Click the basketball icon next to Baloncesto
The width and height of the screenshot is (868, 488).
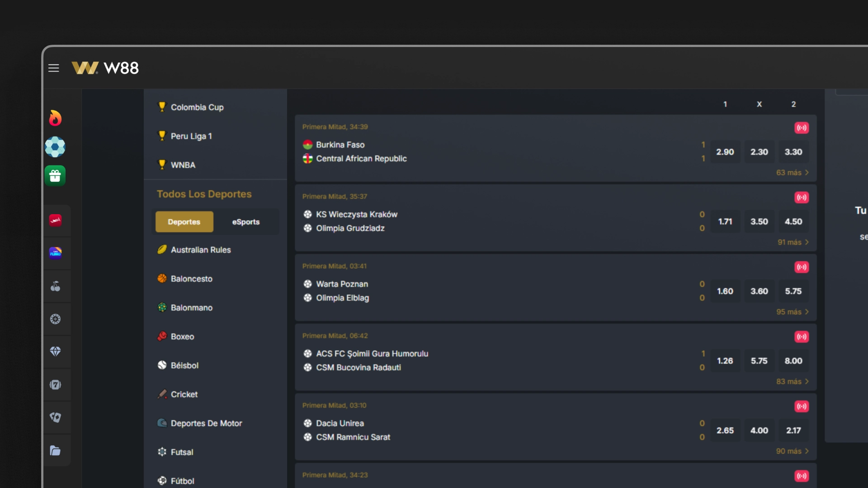coord(162,278)
